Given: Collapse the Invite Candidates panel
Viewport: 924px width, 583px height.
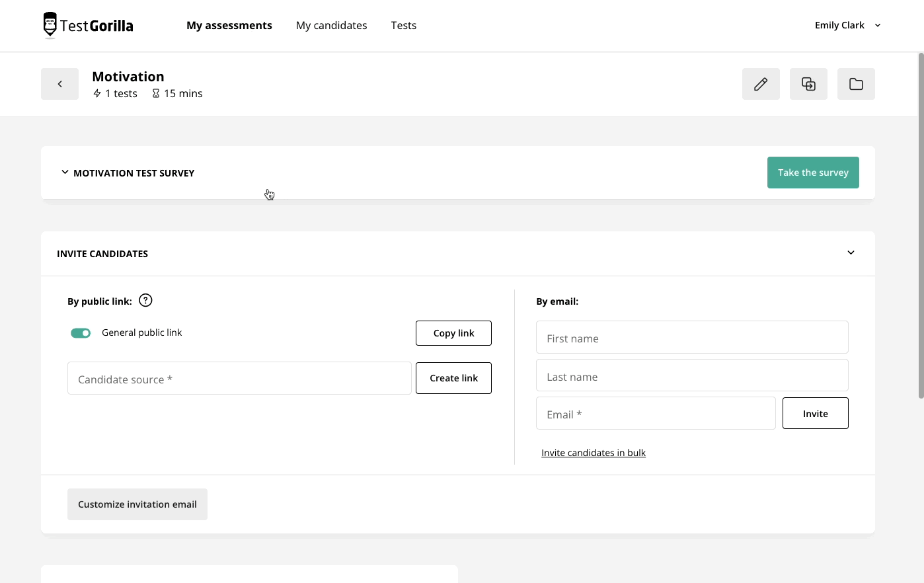Looking at the screenshot, I should tap(851, 253).
